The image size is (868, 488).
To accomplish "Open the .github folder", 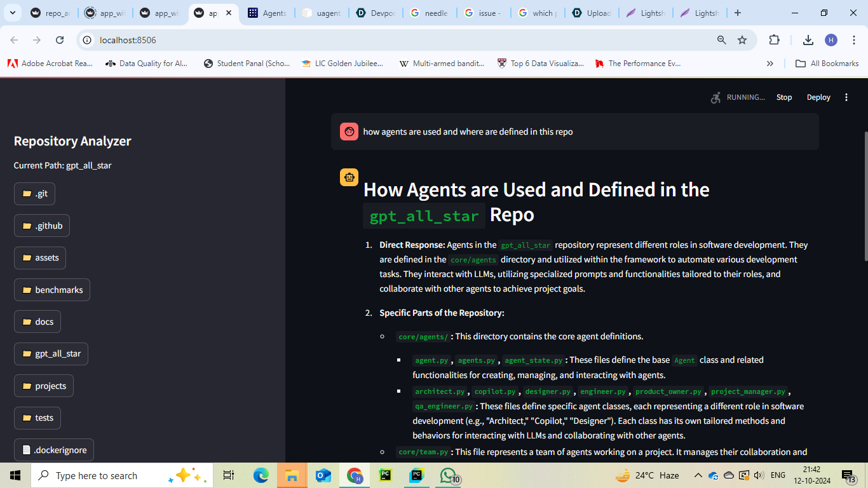I will 42,226.
